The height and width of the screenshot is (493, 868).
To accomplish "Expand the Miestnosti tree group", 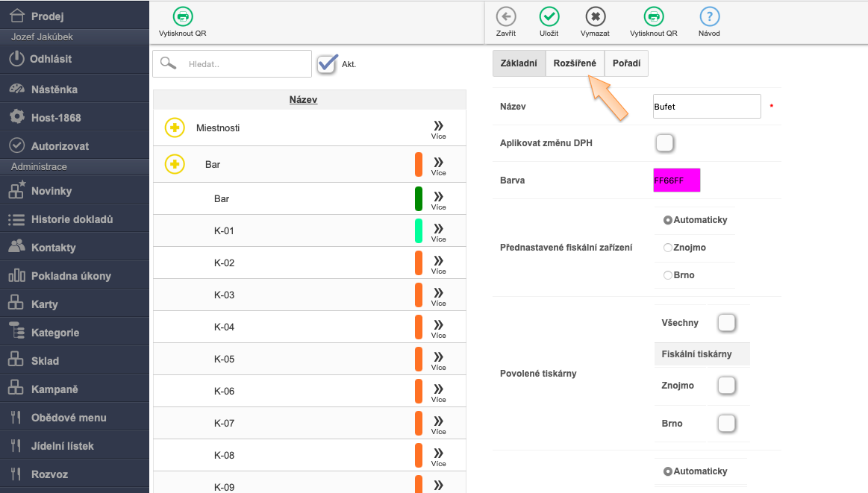I will pyautogui.click(x=175, y=128).
